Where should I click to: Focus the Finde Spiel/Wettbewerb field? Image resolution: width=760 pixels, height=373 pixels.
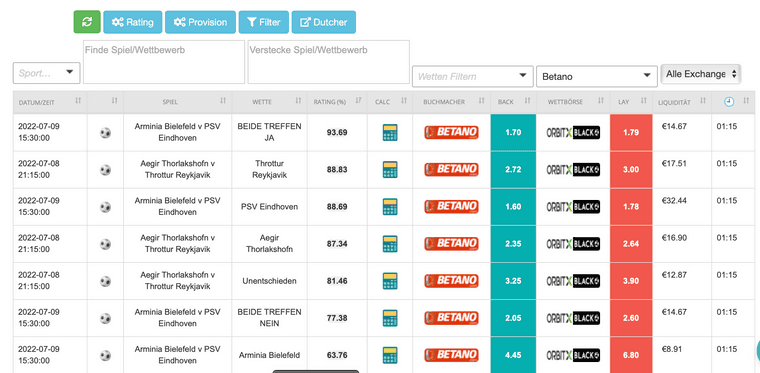(164, 62)
